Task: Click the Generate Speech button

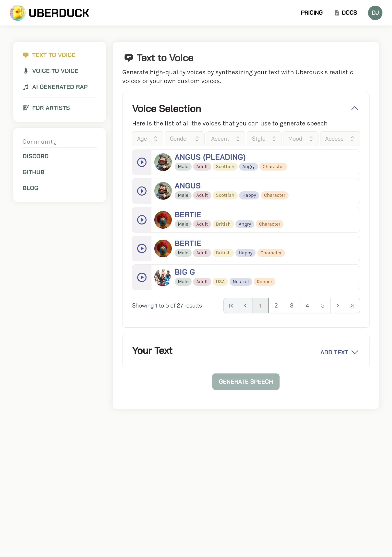Action: coord(246,382)
